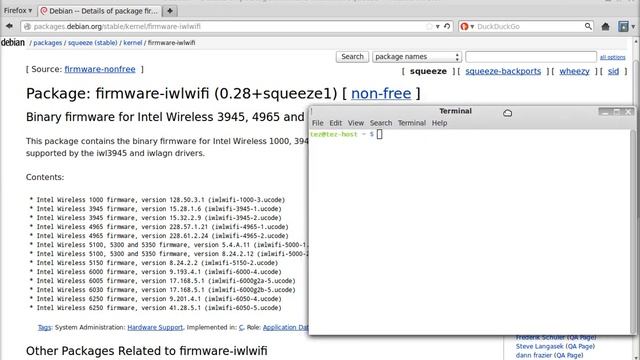Open Terminal View menu
Viewport: 640px width, 360px height.
pyautogui.click(x=356, y=123)
